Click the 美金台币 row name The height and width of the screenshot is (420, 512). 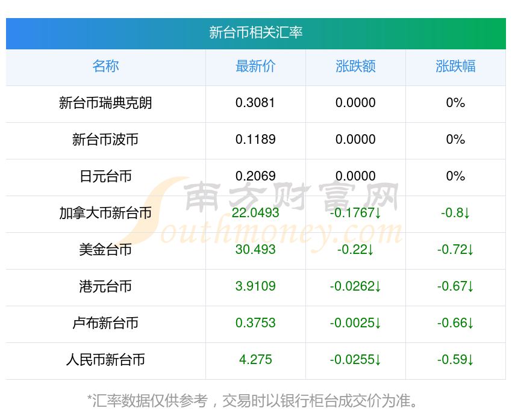(105, 250)
